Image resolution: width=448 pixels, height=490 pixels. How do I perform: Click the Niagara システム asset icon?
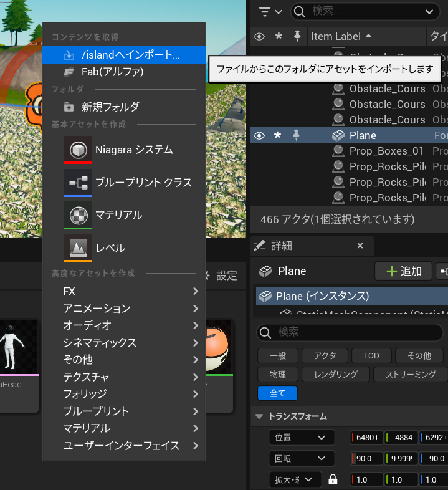pyautogui.click(x=78, y=150)
